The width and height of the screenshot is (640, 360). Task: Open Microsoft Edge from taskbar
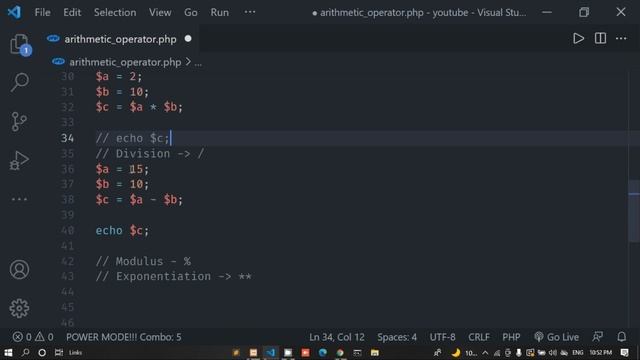point(322,352)
